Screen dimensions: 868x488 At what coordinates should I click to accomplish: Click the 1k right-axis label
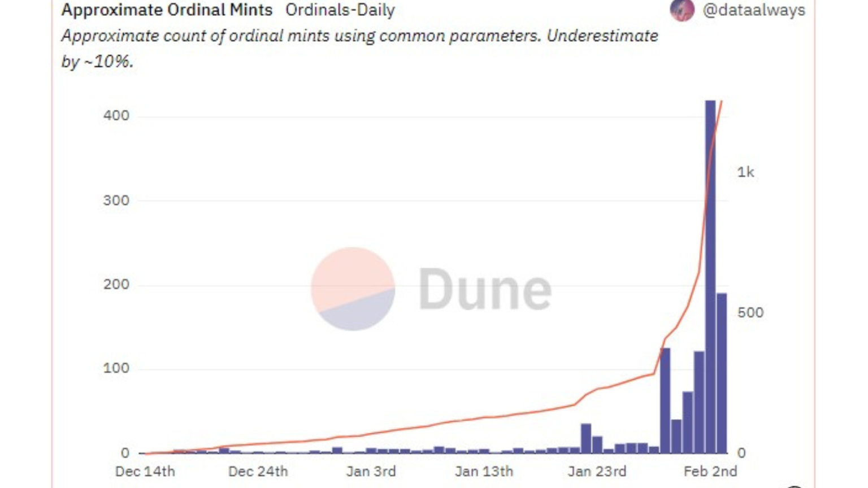click(x=745, y=172)
